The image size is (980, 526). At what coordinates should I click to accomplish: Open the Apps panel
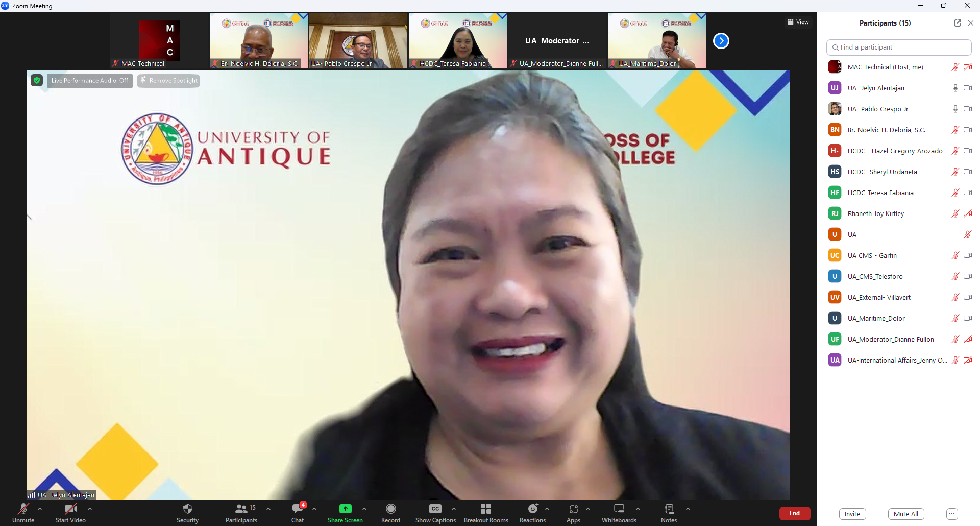[x=574, y=513]
